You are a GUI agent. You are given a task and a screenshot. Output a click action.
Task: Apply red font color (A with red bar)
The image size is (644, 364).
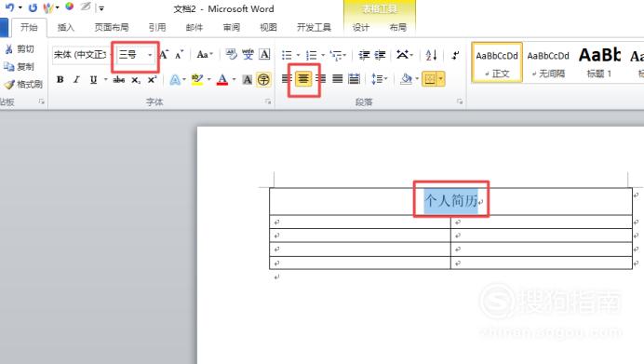[x=222, y=79]
